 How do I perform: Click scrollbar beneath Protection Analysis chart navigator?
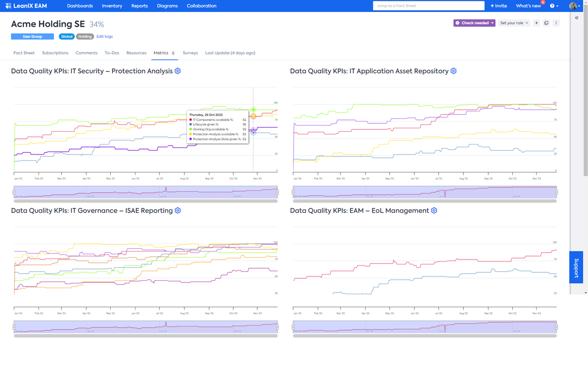click(x=146, y=201)
